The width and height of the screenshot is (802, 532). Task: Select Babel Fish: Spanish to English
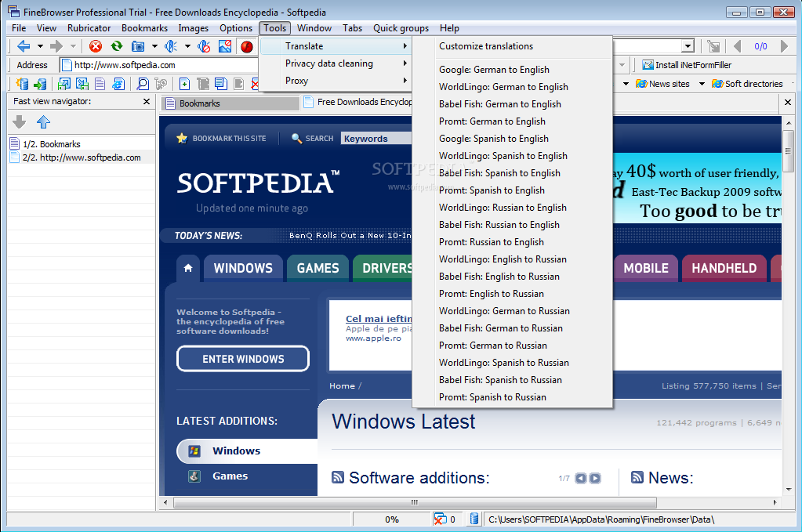tap(512, 172)
